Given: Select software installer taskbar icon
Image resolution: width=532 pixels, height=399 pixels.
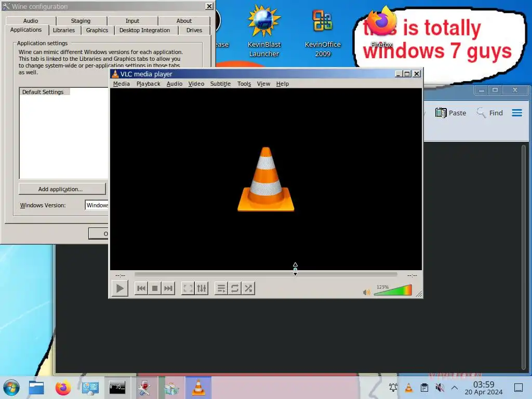Looking at the screenshot, I should (171, 388).
